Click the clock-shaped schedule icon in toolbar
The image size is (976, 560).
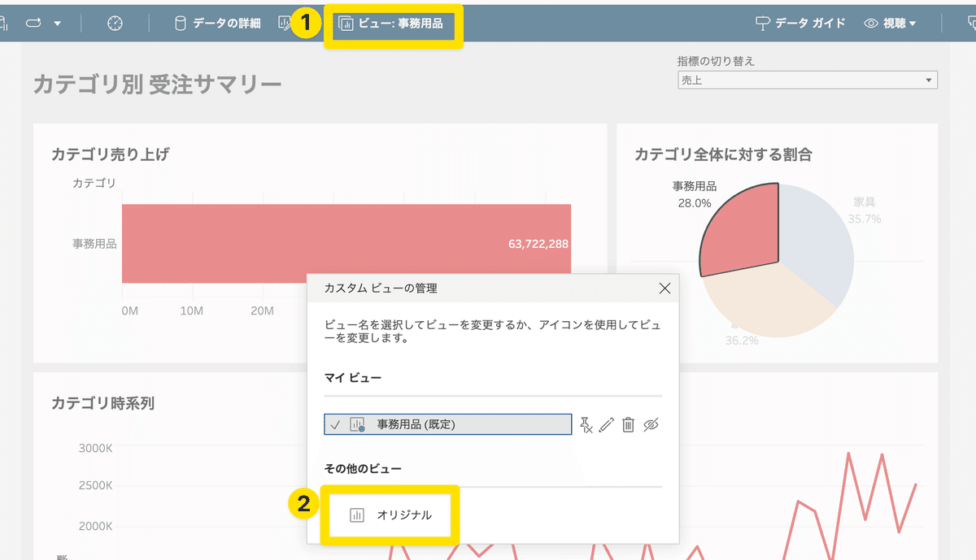tap(115, 24)
